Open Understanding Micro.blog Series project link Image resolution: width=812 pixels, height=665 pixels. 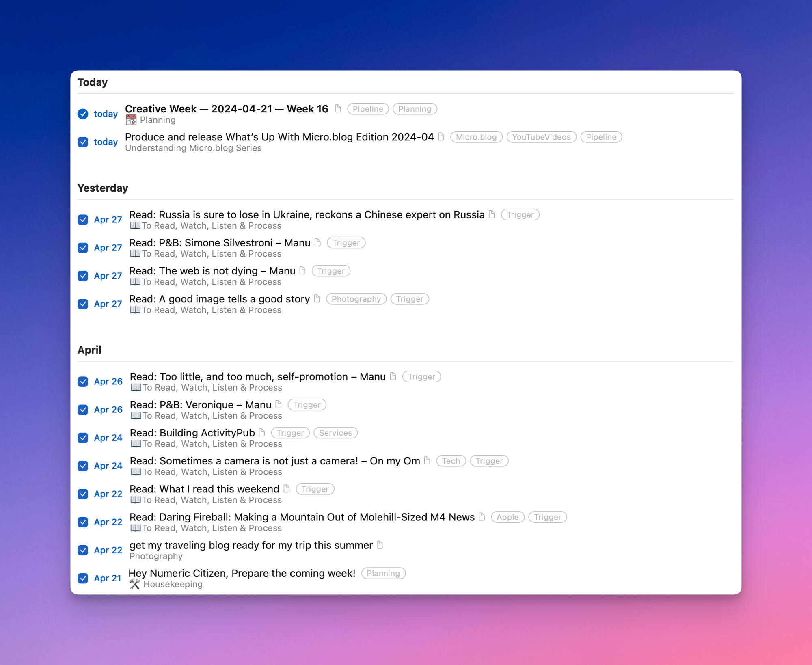pyautogui.click(x=193, y=148)
